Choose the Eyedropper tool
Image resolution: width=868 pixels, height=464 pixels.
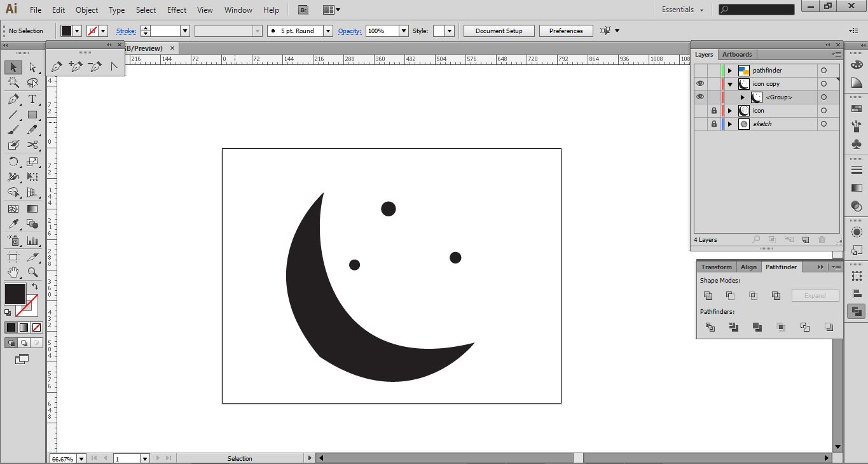(13, 223)
